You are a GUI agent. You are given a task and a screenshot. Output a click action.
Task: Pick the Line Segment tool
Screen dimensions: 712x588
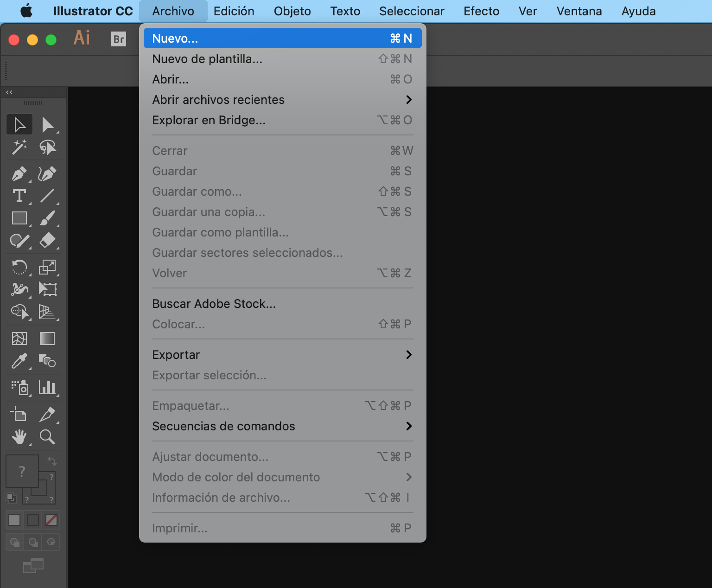(x=47, y=196)
